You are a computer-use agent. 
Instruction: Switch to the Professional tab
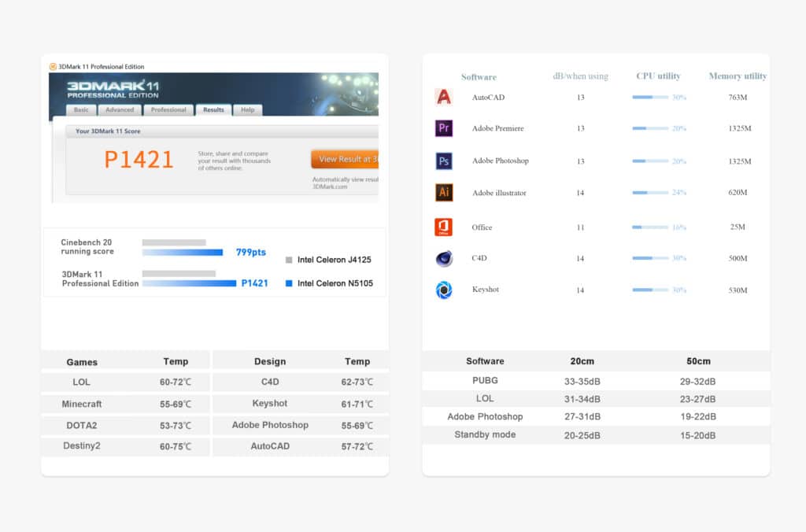coord(168,110)
